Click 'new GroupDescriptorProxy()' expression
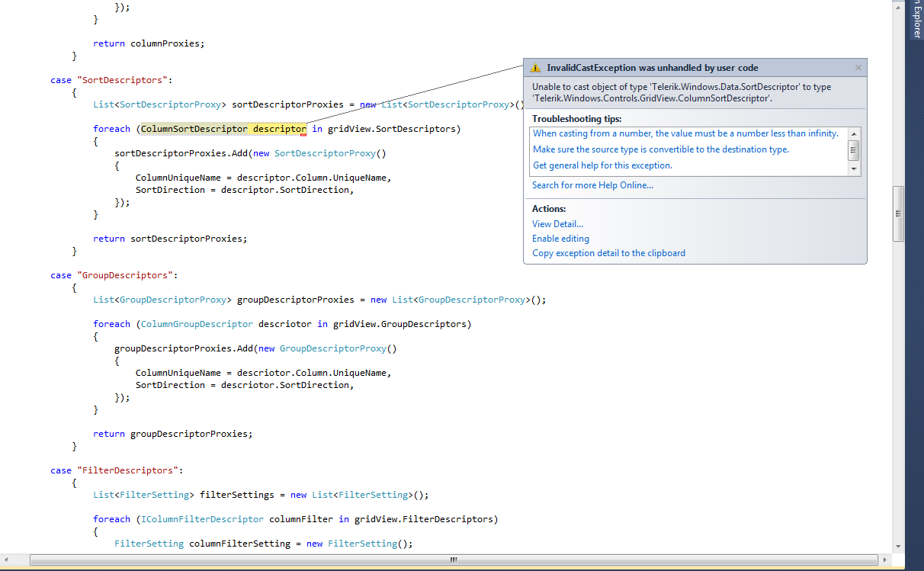This screenshot has height=571, width=924. (x=328, y=348)
